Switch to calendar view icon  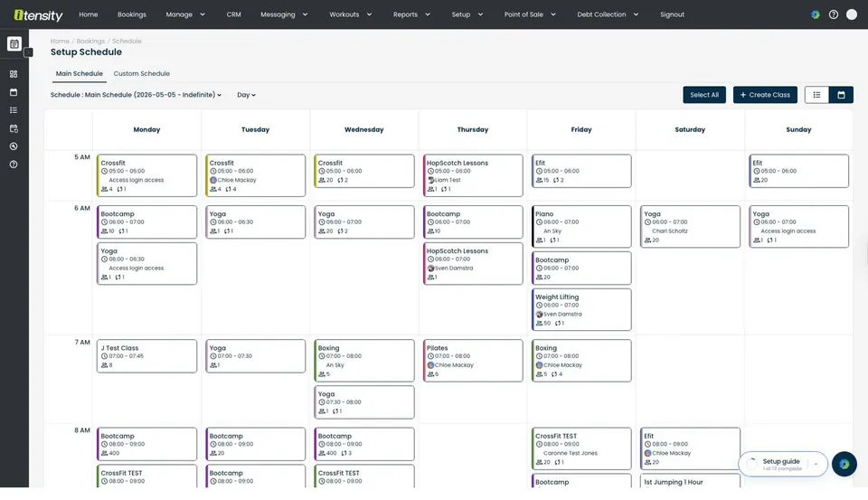pyautogui.click(x=841, y=95)
